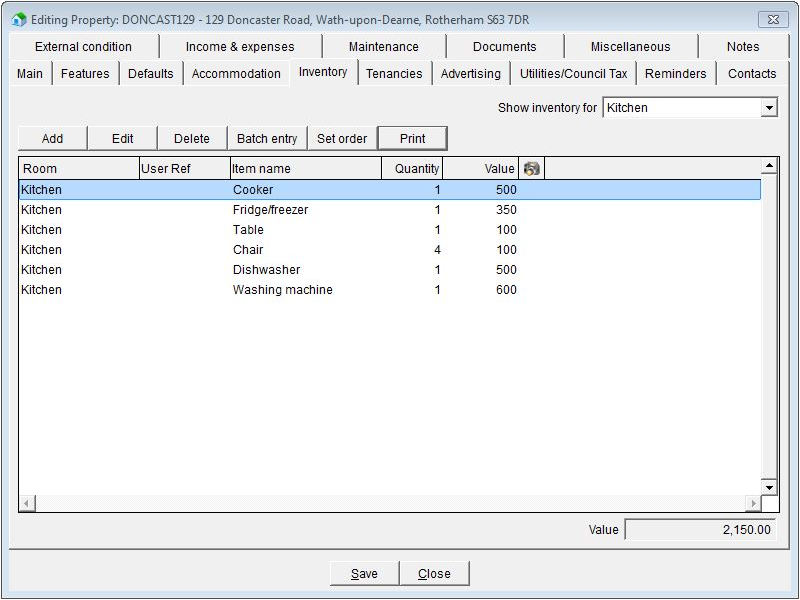Open the Features tab
Screen dimensions: 800x600
coord(85,73)
